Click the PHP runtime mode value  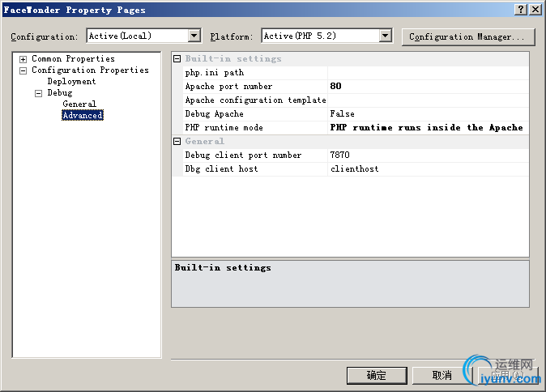click(x=428, y=128)
